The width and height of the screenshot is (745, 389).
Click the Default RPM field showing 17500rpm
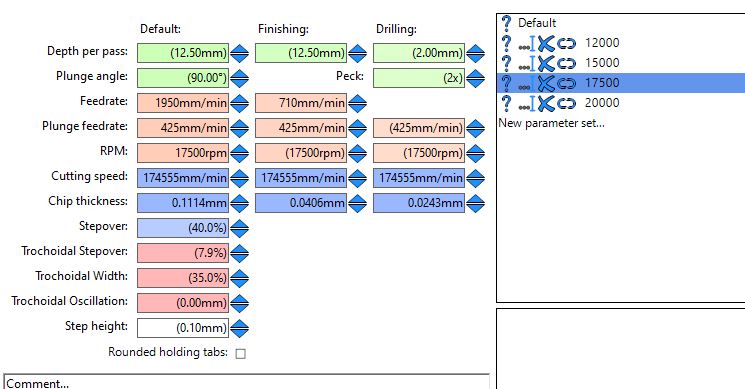[183, 153]
